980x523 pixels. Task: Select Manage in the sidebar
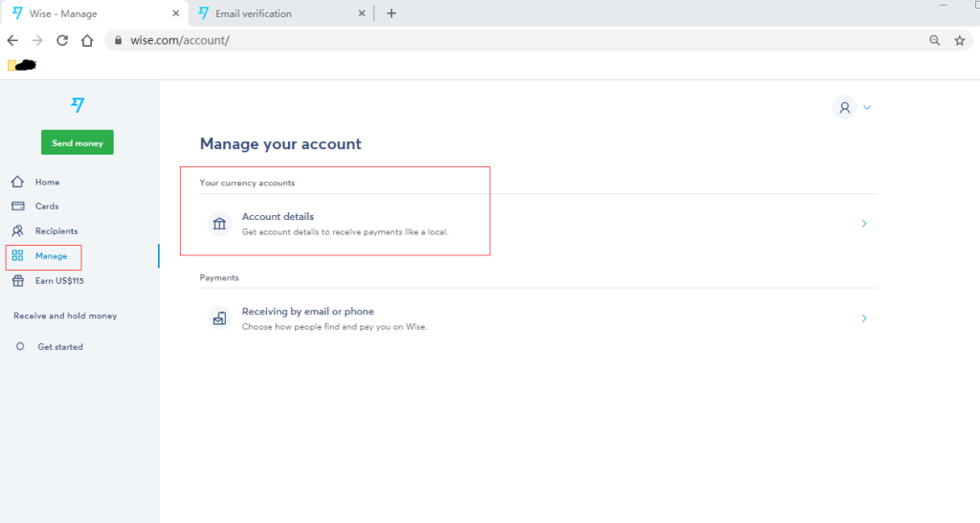[52, 256]
